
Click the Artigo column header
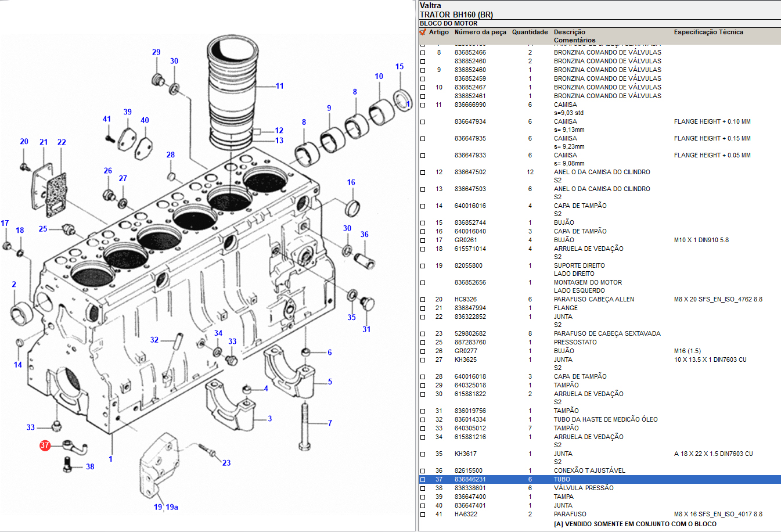pyautogui.click(x=438, y=33)
